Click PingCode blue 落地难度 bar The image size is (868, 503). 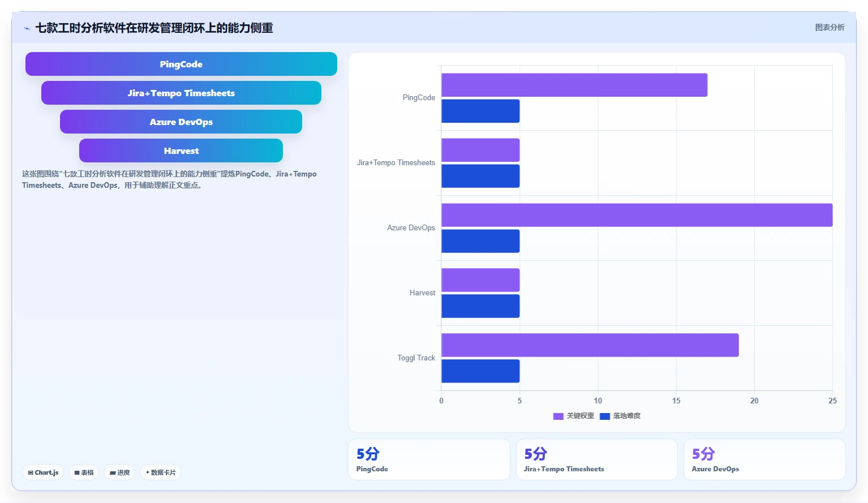pos(480,111)
